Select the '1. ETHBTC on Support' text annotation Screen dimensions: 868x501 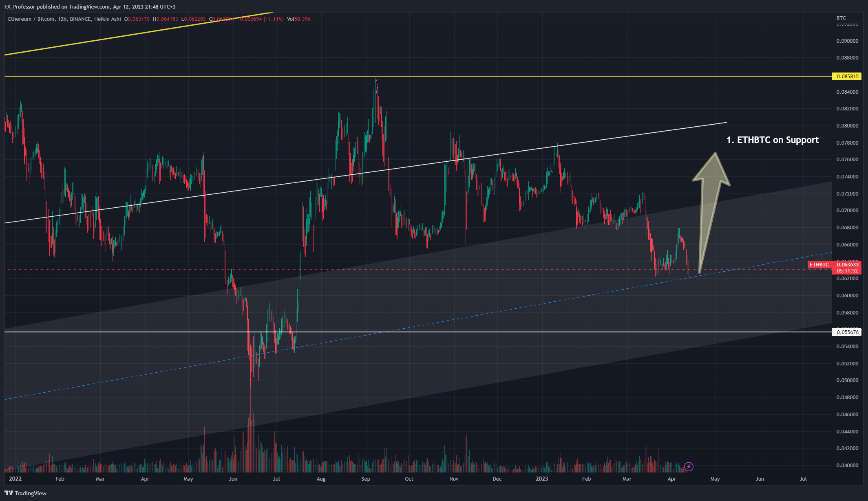tap(773, 140)
